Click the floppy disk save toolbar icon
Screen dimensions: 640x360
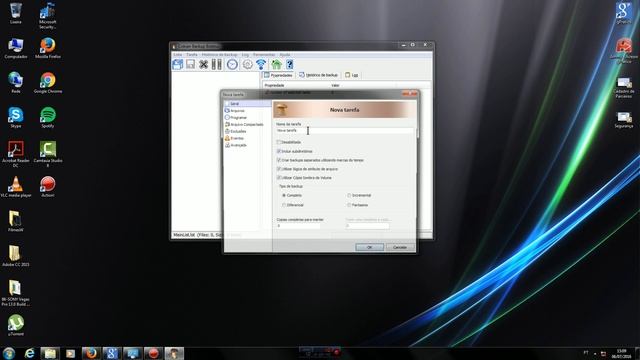(191, 64)
